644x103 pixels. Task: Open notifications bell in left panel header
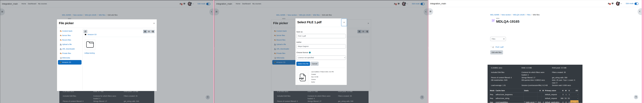(181, 4)
